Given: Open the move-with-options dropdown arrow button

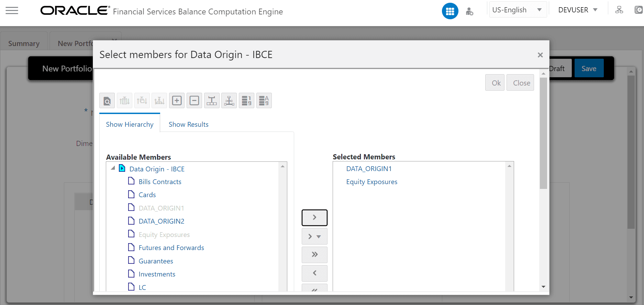Looking at the screenshot, I should click(x=314, y=236).
